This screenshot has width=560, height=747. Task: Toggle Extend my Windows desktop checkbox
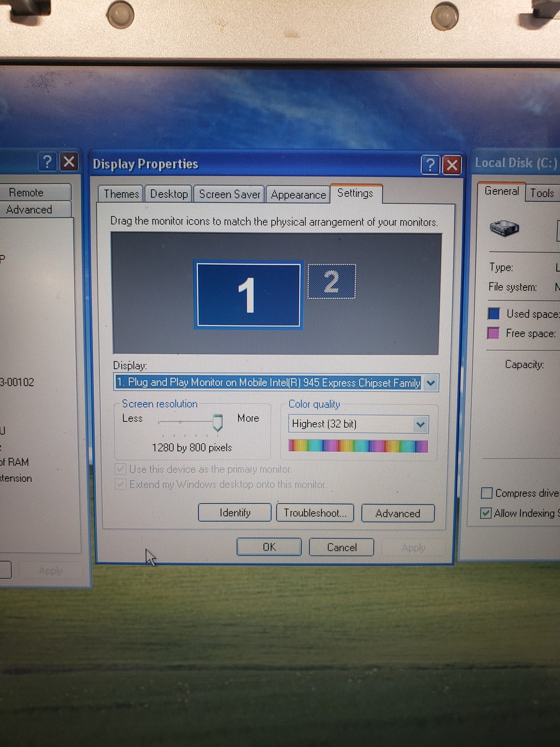point(121,484)
